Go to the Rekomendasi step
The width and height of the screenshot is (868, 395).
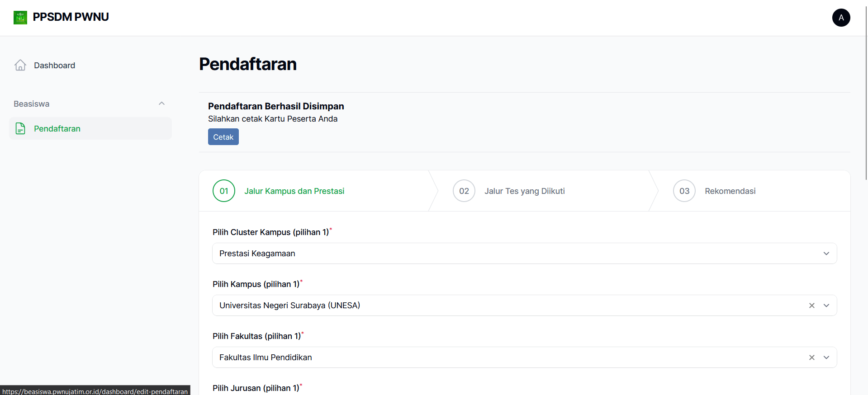tap(730, 191)
